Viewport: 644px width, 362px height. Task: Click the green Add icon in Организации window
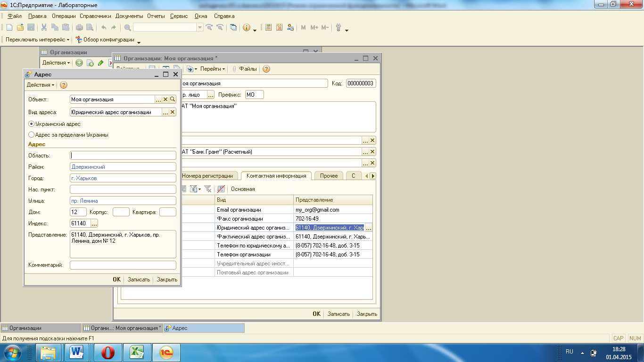pyautogui.click(x=79, y=63)
